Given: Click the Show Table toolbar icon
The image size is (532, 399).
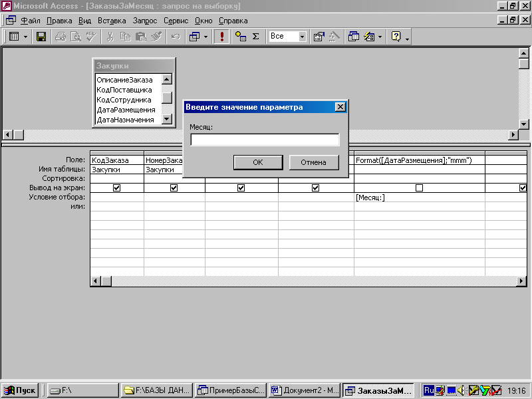Looking at the screenshot, I should coord(241,37).
